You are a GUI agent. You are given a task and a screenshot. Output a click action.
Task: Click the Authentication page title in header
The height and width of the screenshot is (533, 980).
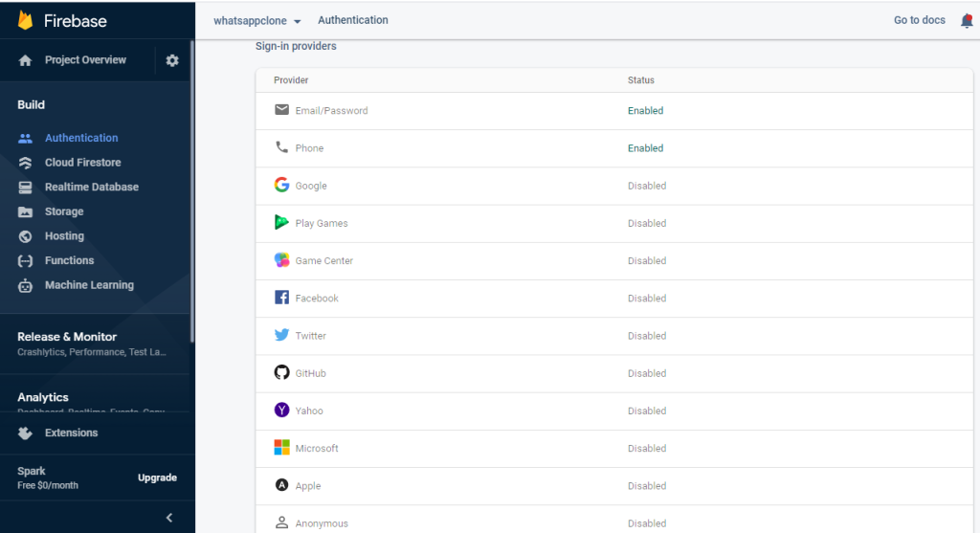(353, 21)
